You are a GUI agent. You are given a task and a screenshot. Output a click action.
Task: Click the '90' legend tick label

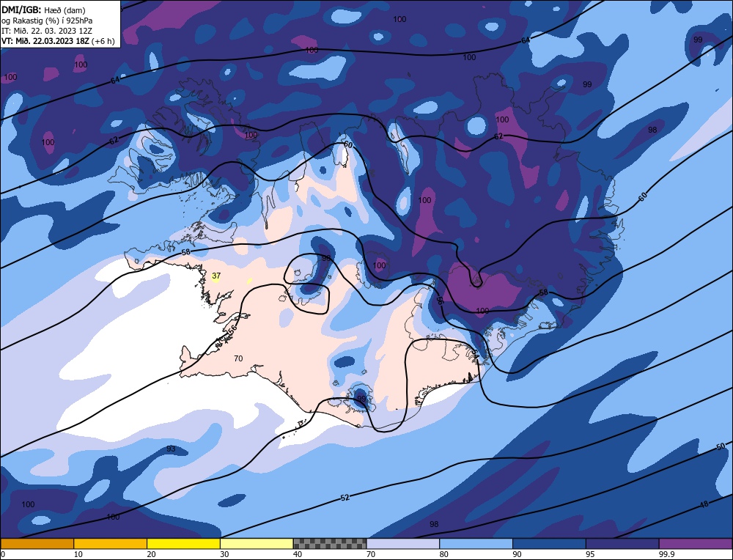pyautogui.click(x=517, y=554)
